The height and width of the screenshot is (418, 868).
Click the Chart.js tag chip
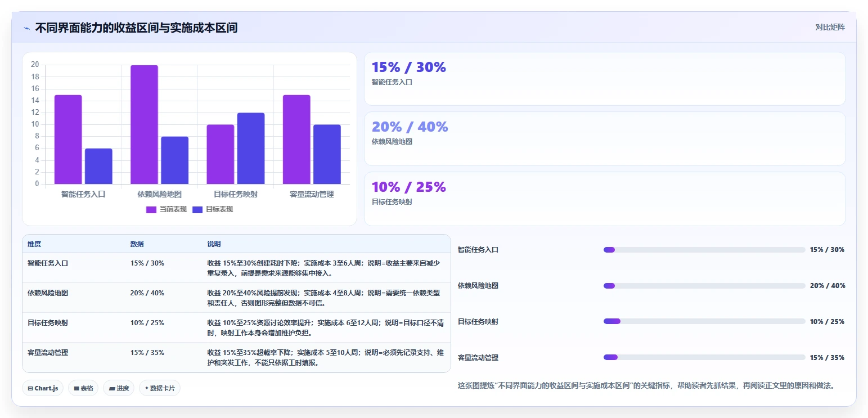pyautogui.click(x=43, y=388)
